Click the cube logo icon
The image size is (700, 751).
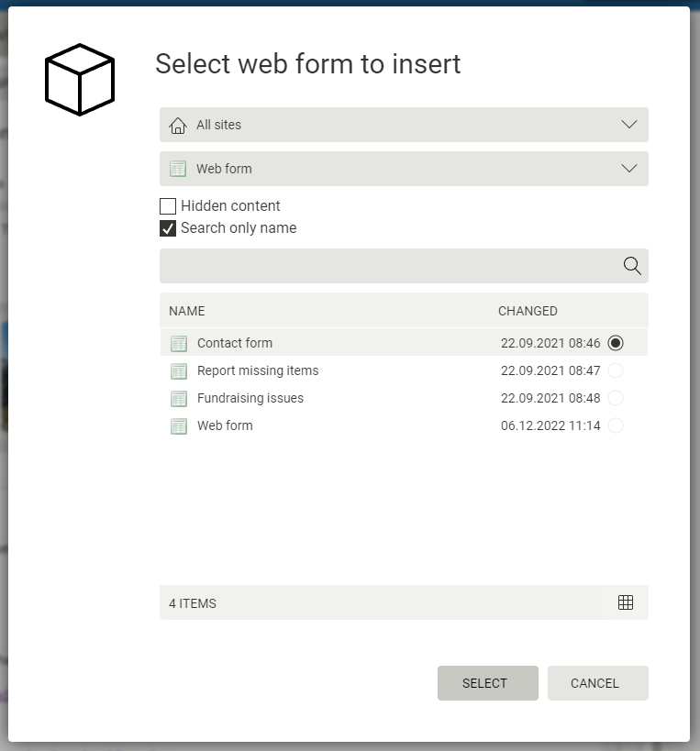[x=80, y=79]
